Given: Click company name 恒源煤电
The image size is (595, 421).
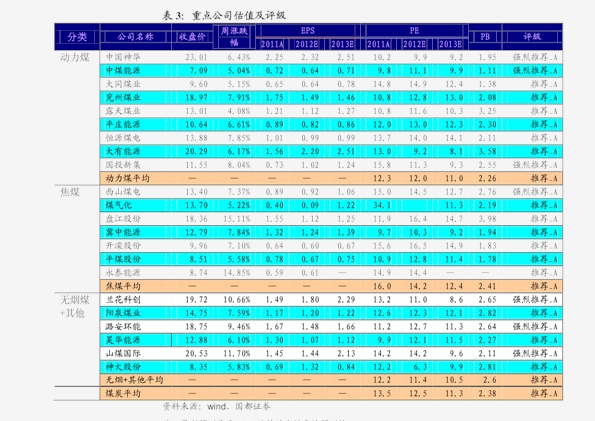Looking at the screenshot, I should 123,138.
